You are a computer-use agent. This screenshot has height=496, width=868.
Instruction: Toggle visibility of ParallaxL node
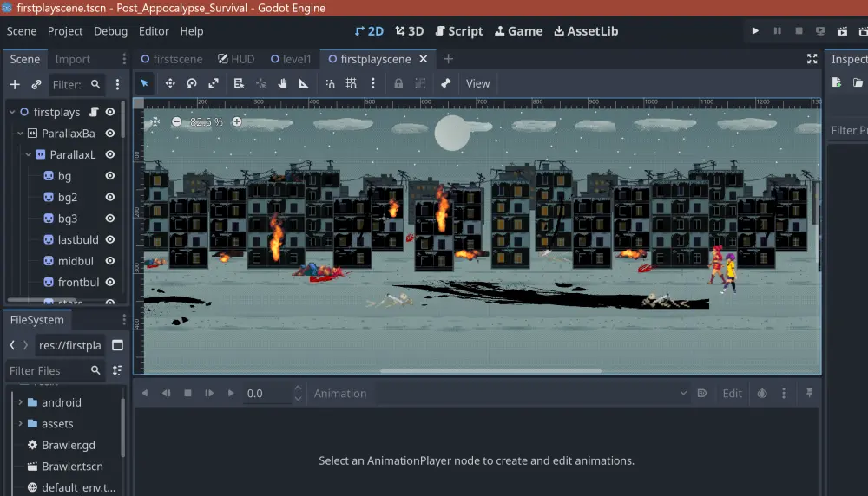(110, 154)
